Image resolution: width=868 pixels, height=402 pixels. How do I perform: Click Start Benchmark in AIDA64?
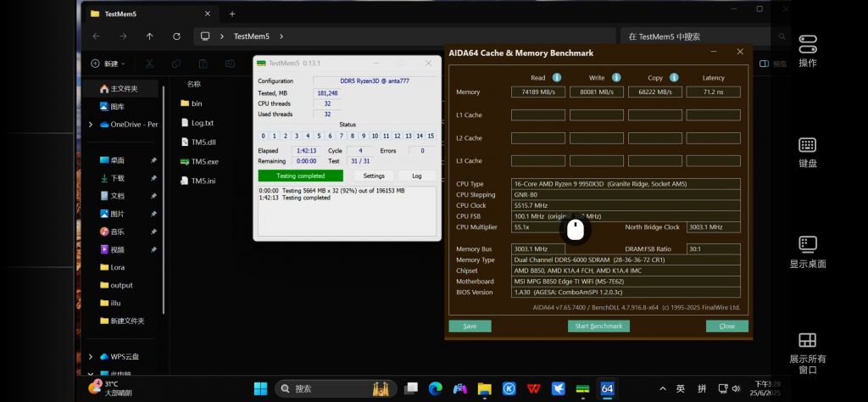(598, 327)
